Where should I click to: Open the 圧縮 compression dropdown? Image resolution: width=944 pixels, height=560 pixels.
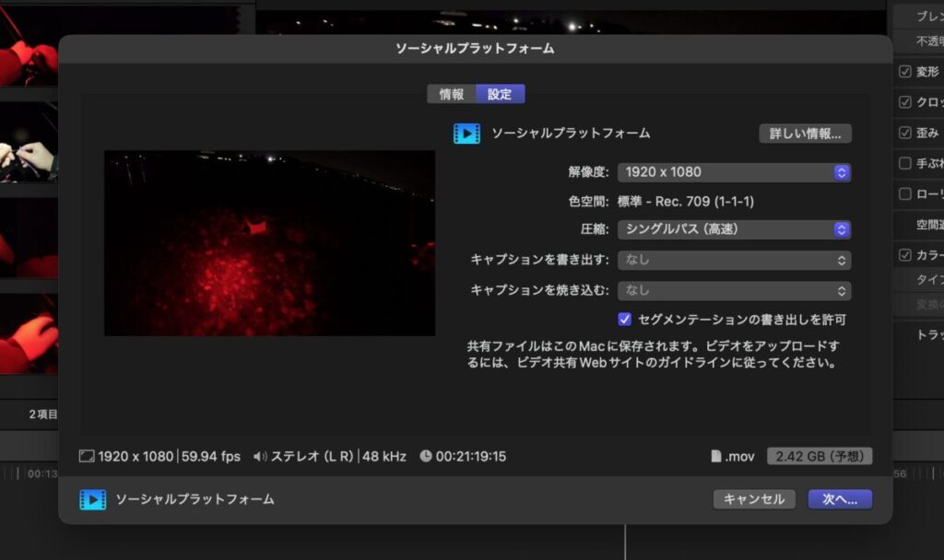point(734,229)
